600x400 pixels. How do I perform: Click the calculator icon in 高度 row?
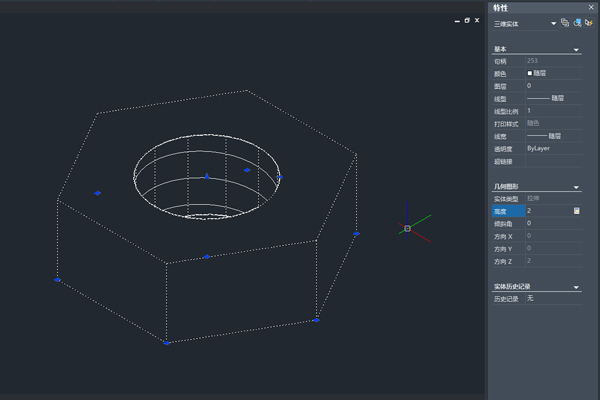coord(576,211)
